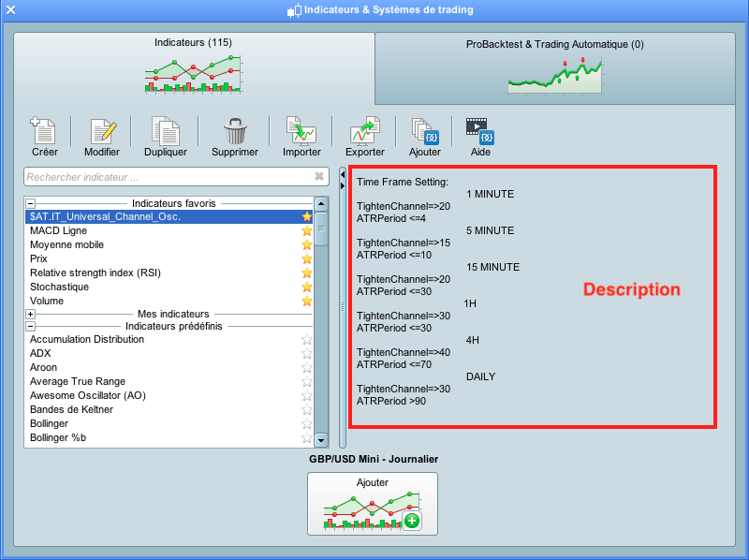This screenshot has width=749, height=560.
Task: Mark Accumulation Distribution as favorite
Action: (307, 339)
